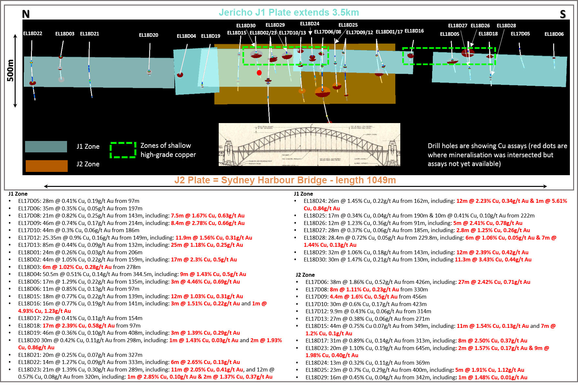Click the J1 EL17D08 21m @ 0.82% Cu row
578x392 pixels.
click(131, 216)
